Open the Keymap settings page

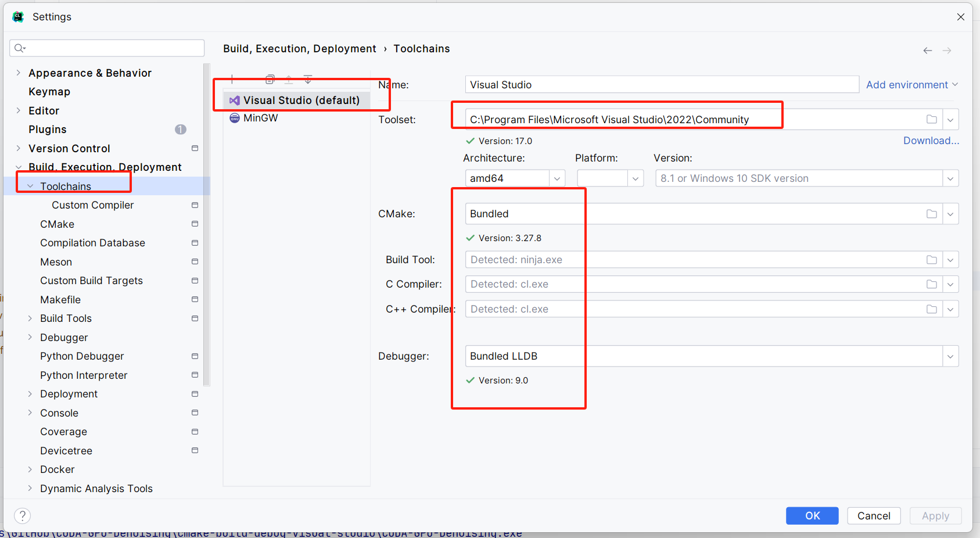tap(49, 92)
